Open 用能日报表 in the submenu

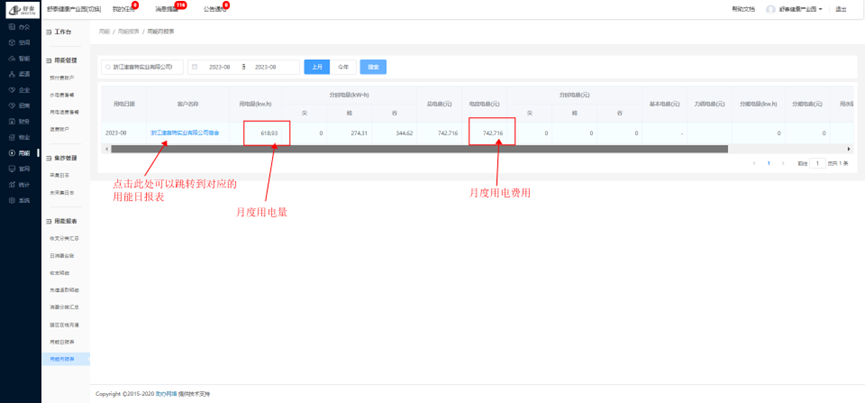(62, 342)
